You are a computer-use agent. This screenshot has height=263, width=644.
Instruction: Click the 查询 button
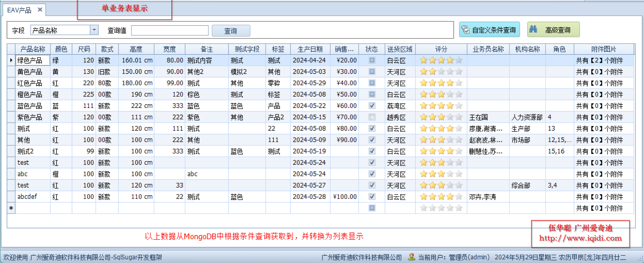coord(231,31)
